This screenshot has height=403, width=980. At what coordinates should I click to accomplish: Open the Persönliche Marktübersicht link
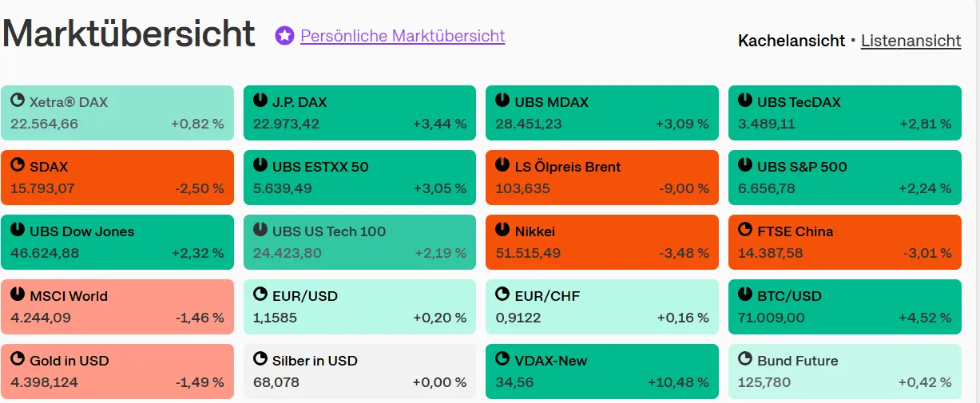[403, 36]
